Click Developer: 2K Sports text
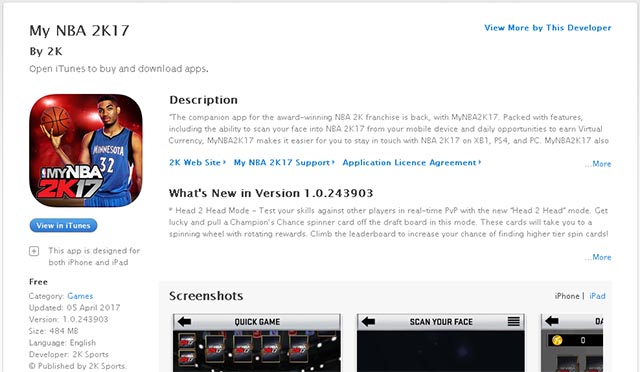 (69, 354)
